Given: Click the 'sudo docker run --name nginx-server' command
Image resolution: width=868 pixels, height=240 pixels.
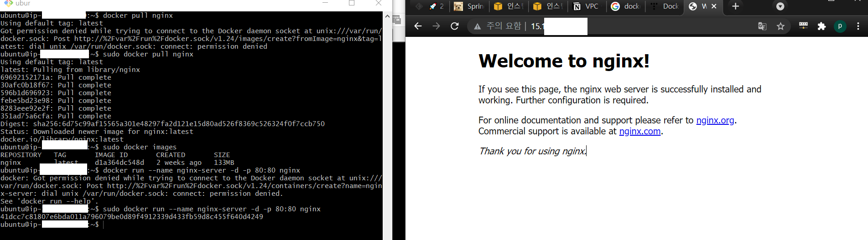Looking at the screenshot, I should click(212, 209).
